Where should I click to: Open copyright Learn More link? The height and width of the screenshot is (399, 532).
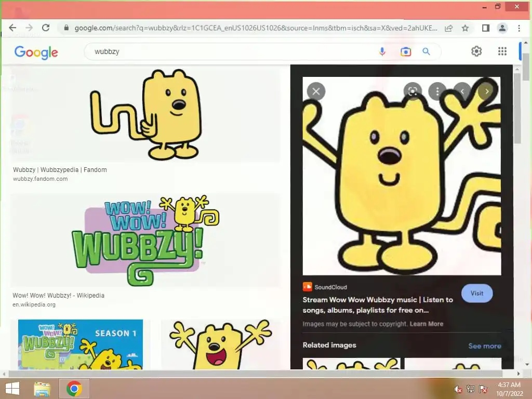pyautogui.click(x=426, y=324)
